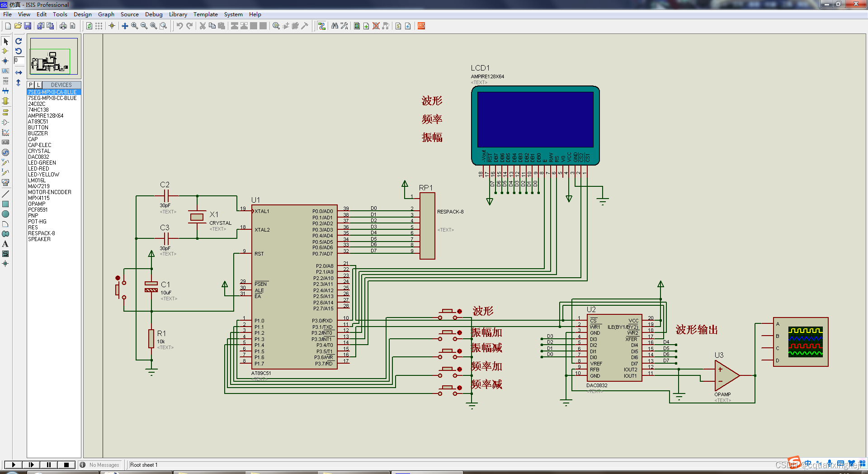Open the Graph menu
The image size is (868, 474).
[x=106, y=14]
